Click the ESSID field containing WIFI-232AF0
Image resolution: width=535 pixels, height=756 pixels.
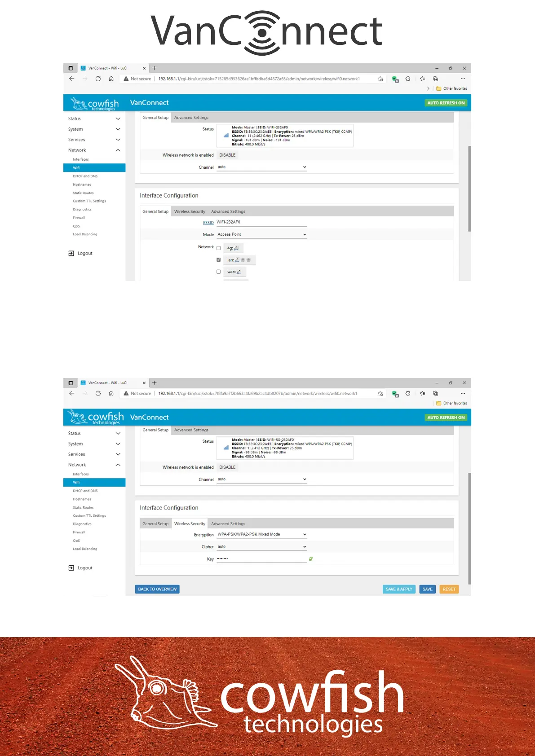click(x=262, y=222)
